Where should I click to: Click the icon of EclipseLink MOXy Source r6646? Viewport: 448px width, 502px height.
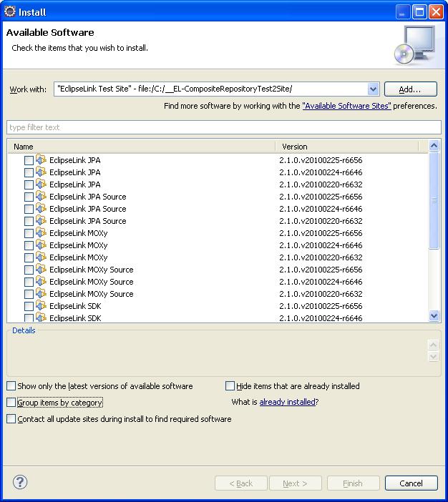point(41,281)
